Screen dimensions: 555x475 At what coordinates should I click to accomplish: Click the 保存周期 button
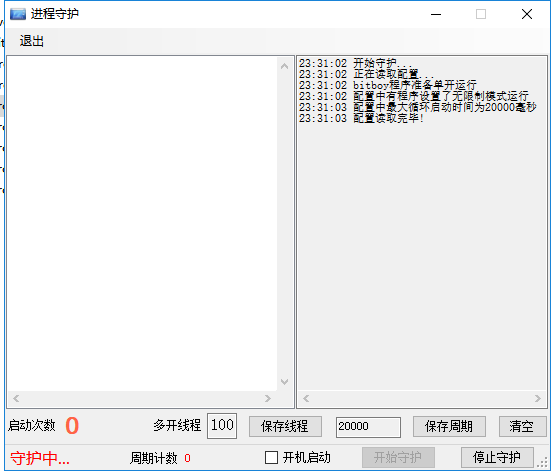coord(449,427)
